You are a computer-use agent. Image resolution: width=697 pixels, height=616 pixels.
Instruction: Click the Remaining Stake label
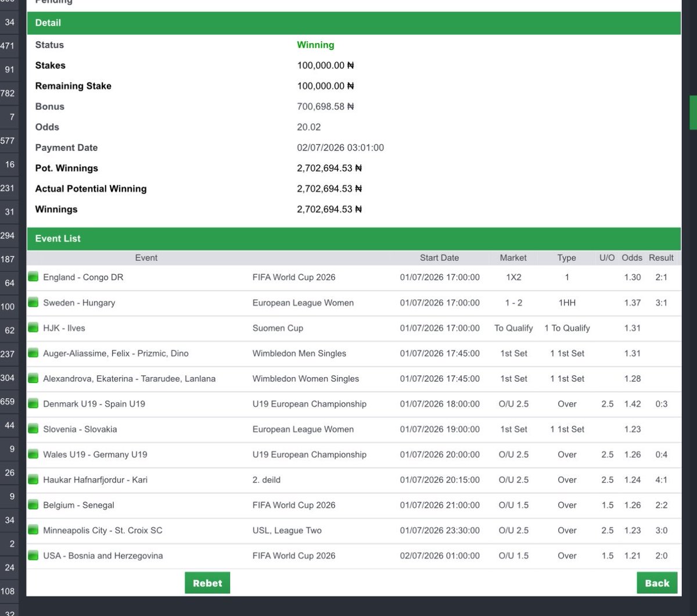tap(73, 86)
